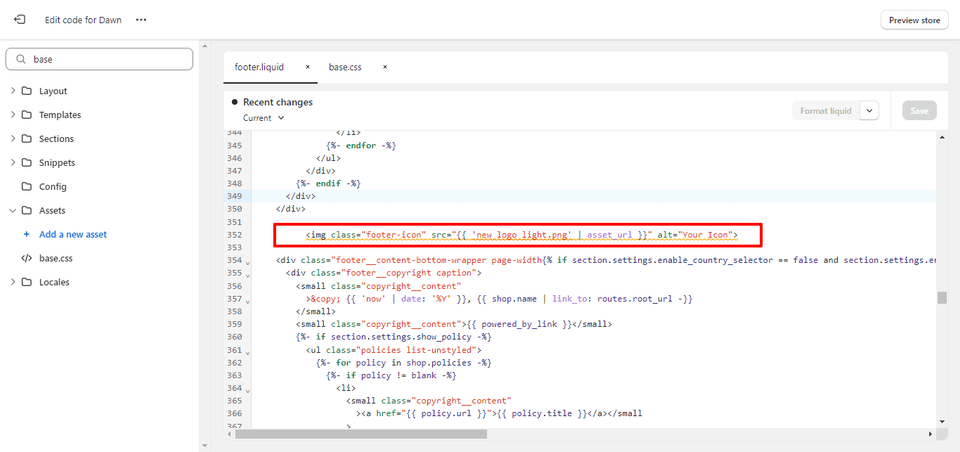Viewport: 960px width, 452px height.
Task: Expand the Templates folder chevron
Action: pos(13,115)
